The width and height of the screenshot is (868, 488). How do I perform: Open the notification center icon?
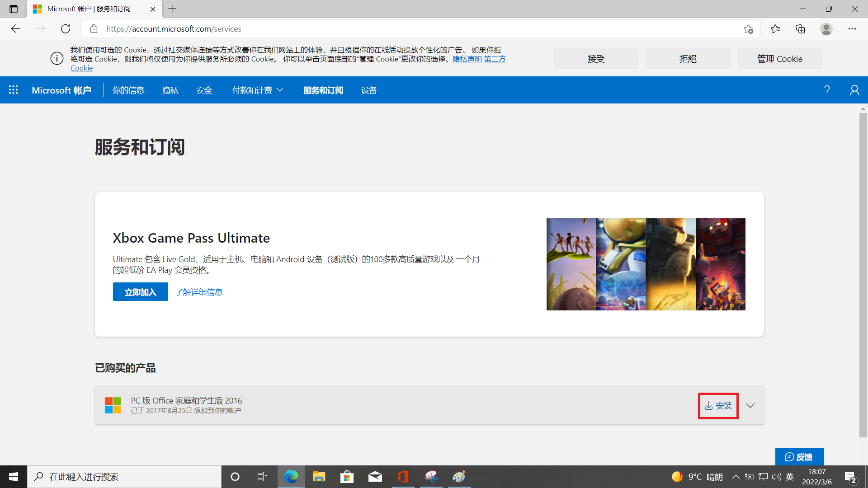(x=850, y=477)
